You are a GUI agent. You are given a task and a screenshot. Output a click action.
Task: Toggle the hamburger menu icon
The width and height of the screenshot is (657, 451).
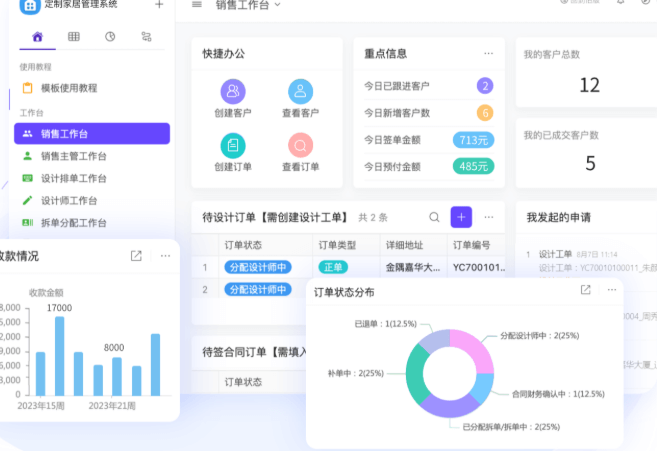197,5
